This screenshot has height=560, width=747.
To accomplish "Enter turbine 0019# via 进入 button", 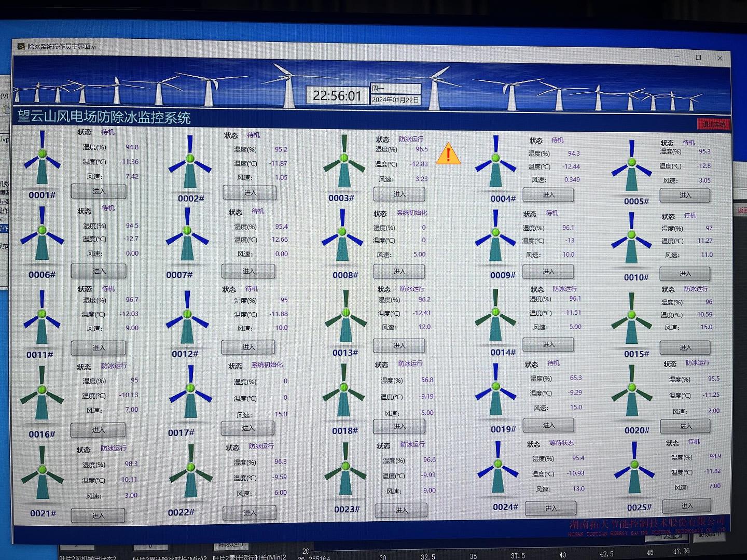I will click(548, 425).
